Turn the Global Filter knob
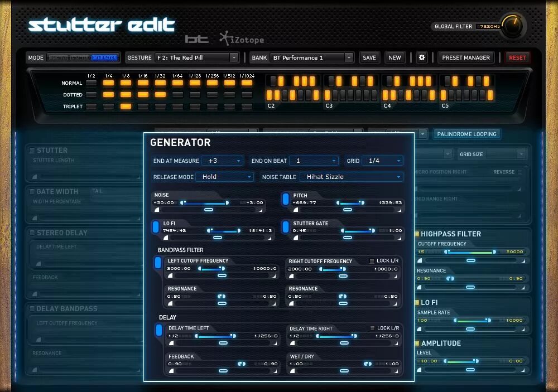Image resolution: width=558 pixels, height=392 pixels. [513, 26]
